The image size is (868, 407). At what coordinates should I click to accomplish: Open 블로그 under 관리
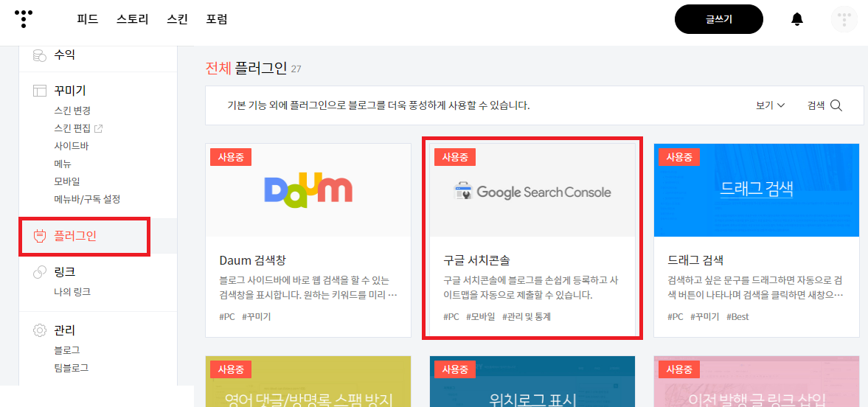67,350
